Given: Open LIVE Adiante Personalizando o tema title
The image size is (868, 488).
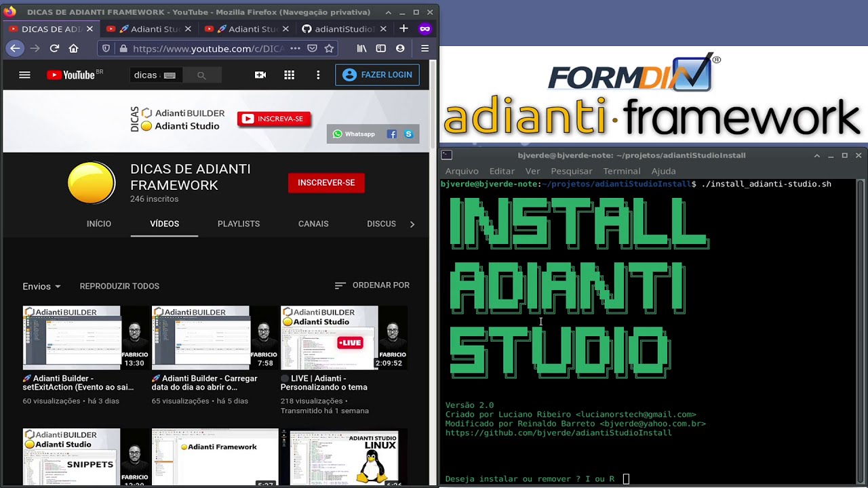Looking at the screenshot, I should click(x=324, y=383).
